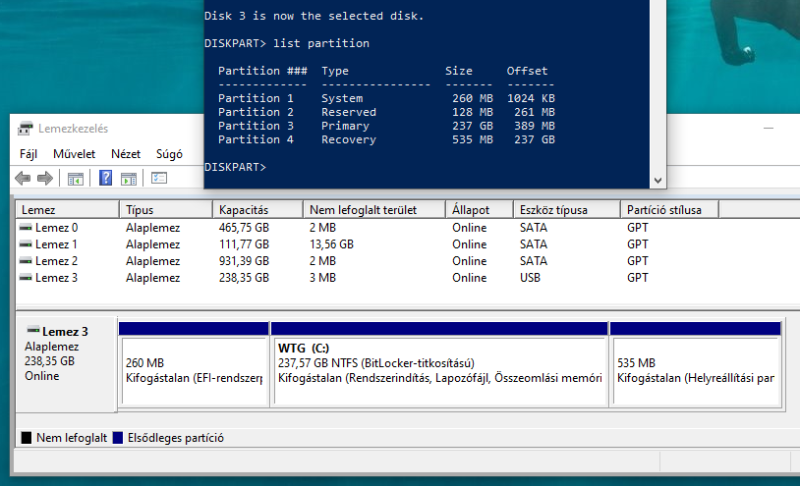Sort by the Kapacitás column header
800x486 pixels.
pyautogui.click(x=258, y=210)
